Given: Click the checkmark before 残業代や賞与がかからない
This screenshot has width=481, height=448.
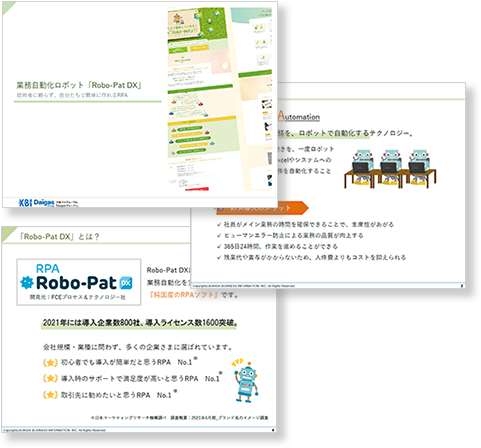Looking at the screenshot, I should click(x=219, y=258).
